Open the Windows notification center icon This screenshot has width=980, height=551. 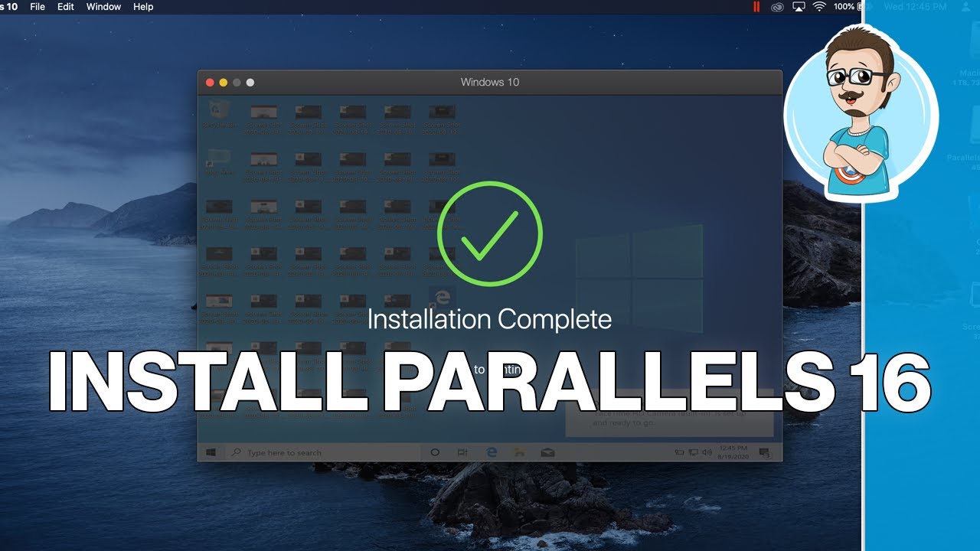(764, 452)
